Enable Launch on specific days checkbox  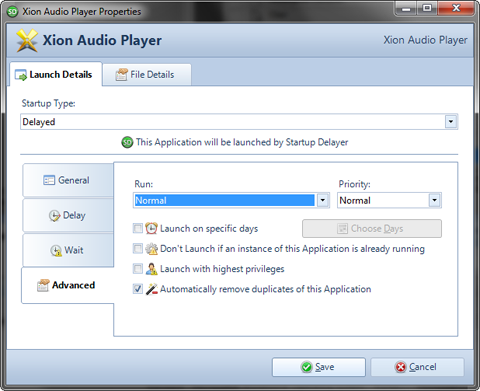click(138, 229)
